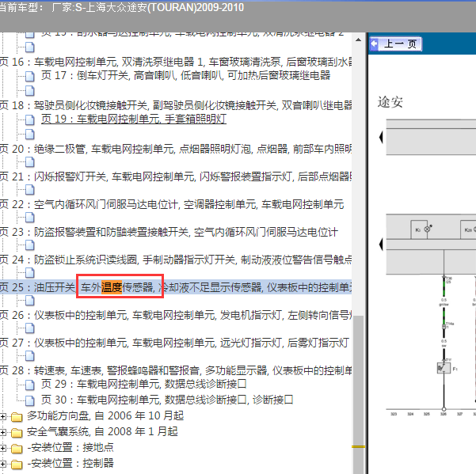Click the 多功能方向盘 folder icon
Image resolution: width=476 pixels, height=474 pixels.
(17, 417)
